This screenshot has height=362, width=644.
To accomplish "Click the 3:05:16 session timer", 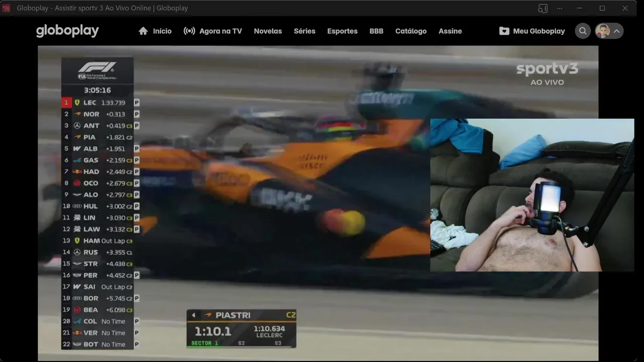I will click(97, 90).
